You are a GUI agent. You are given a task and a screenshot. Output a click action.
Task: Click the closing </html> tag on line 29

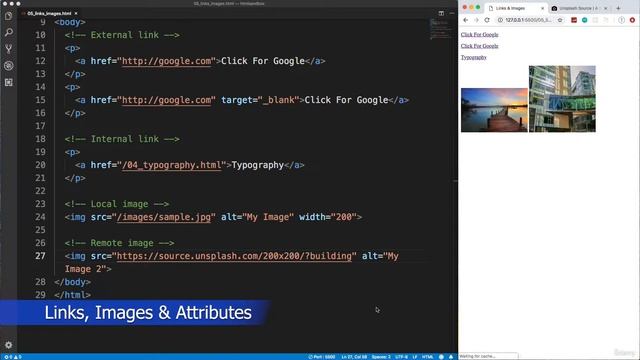[72, 295]
